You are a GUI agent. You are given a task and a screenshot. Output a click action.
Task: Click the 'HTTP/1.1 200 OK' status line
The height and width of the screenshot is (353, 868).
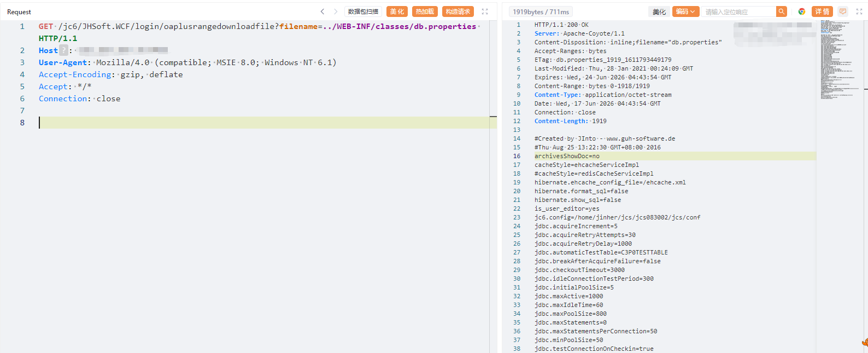561,25
